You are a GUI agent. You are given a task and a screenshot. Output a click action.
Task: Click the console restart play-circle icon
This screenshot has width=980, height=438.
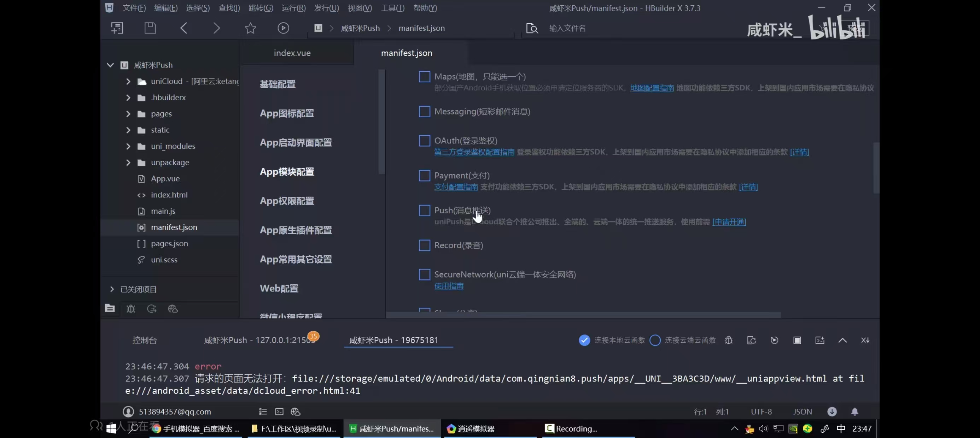[774, 340]
